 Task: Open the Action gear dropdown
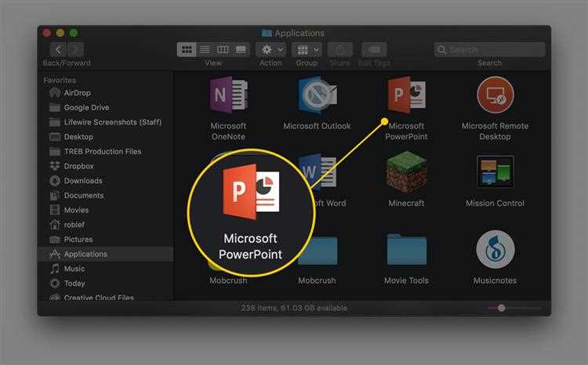pos(270,49)
